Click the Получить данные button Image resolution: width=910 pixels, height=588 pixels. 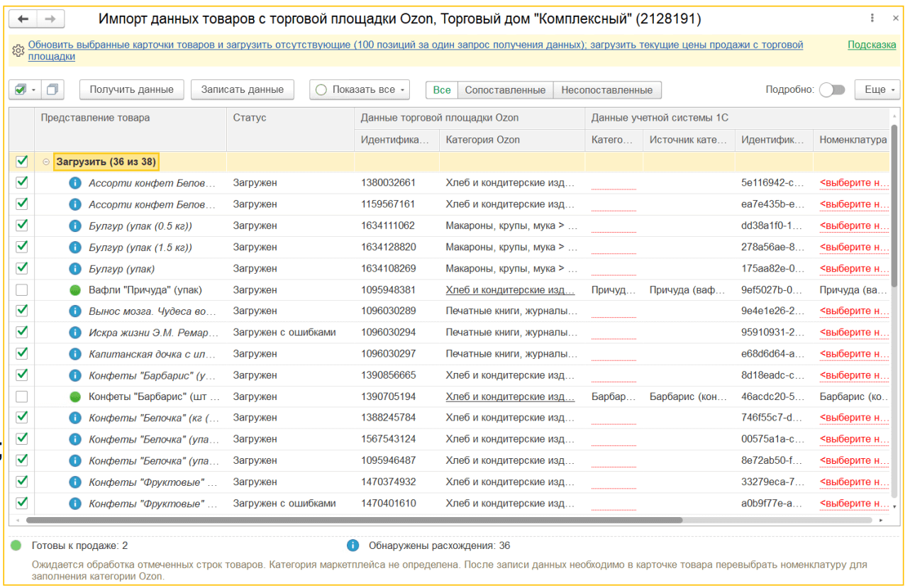[x=131, y=89]
